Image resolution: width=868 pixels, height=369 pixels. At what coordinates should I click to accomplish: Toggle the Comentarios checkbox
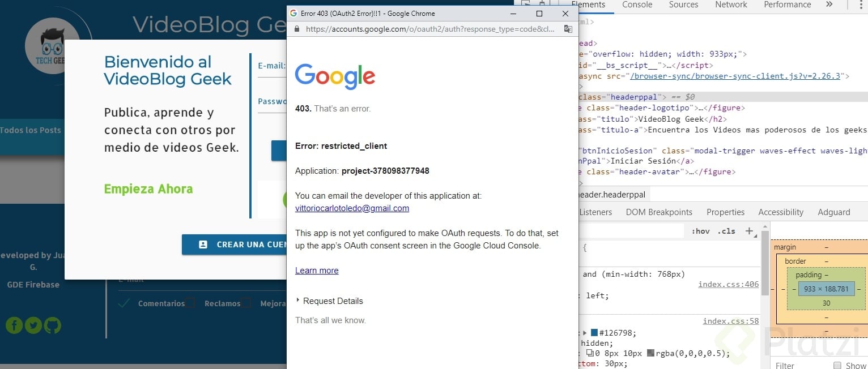coord(124,303)
